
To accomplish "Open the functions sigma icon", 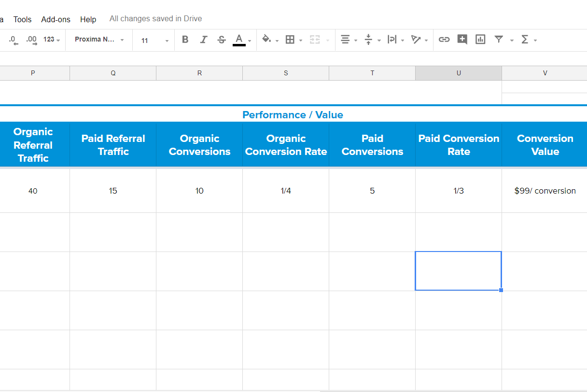I will point(525,40).
